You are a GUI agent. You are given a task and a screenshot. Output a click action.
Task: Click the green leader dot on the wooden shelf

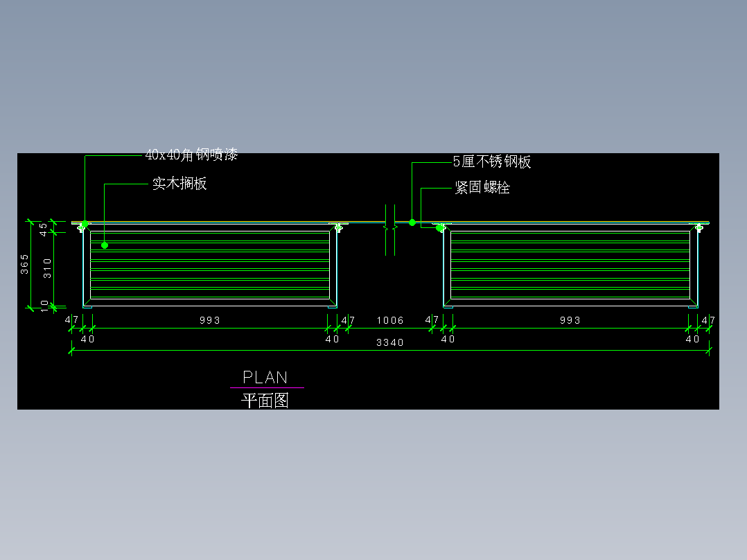click(x=105, y=245)
